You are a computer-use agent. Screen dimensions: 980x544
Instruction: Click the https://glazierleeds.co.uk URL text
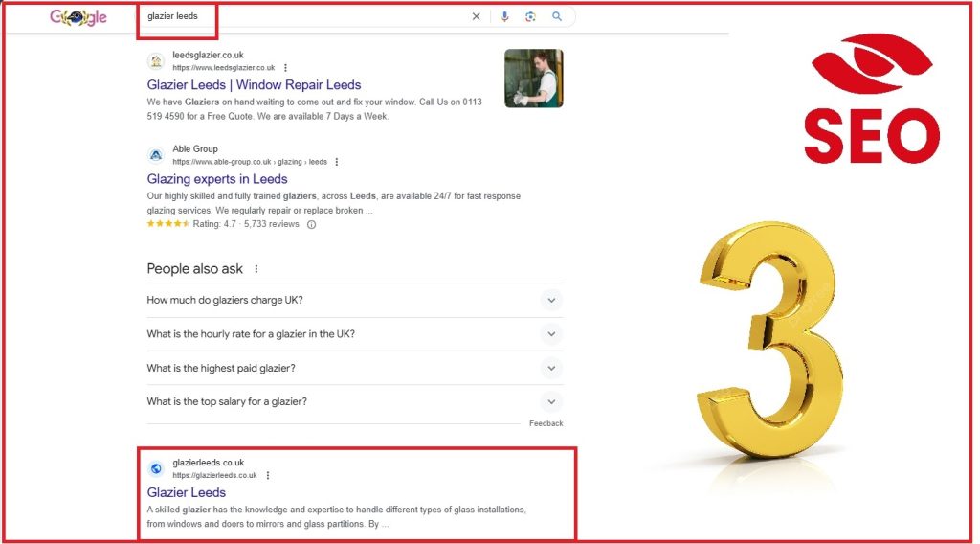coord(214,475)
